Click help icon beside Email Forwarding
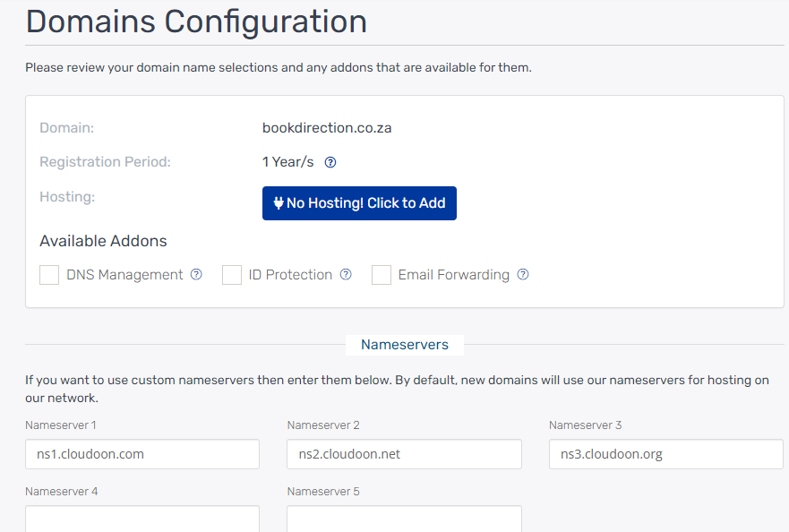Screen dimensions: 789x532 click(523, 275)
